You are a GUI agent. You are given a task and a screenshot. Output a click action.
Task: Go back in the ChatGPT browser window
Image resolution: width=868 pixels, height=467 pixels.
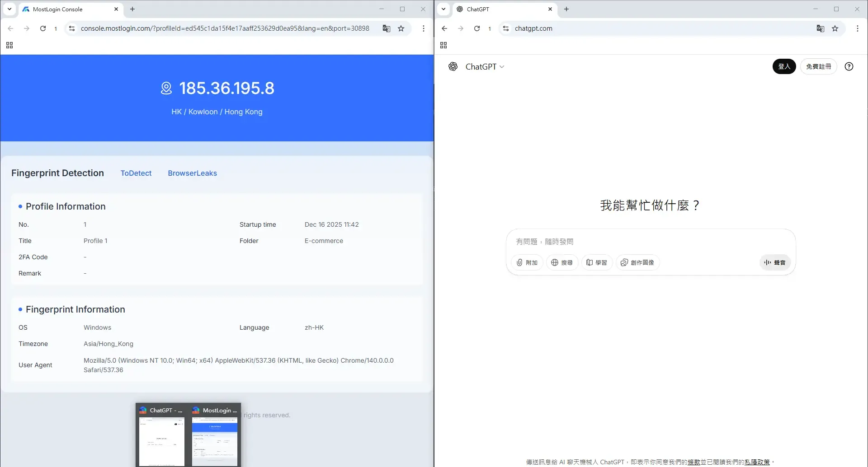(444, 28)
